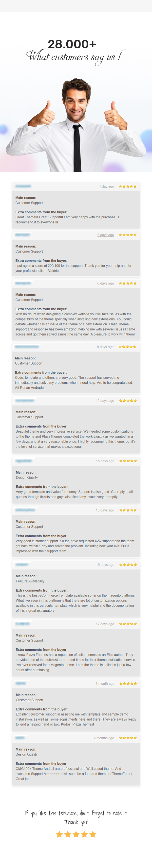This screenshot has width=152, height=868.
Task: Click the stars beside the "1 month ago" review
Action: click(x=128, y=683)
